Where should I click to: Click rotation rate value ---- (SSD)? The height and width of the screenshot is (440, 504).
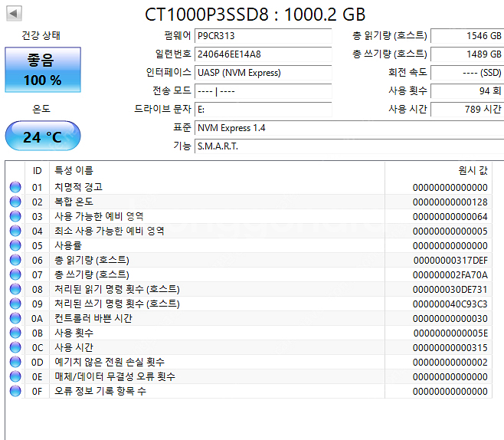coord(467,73)
